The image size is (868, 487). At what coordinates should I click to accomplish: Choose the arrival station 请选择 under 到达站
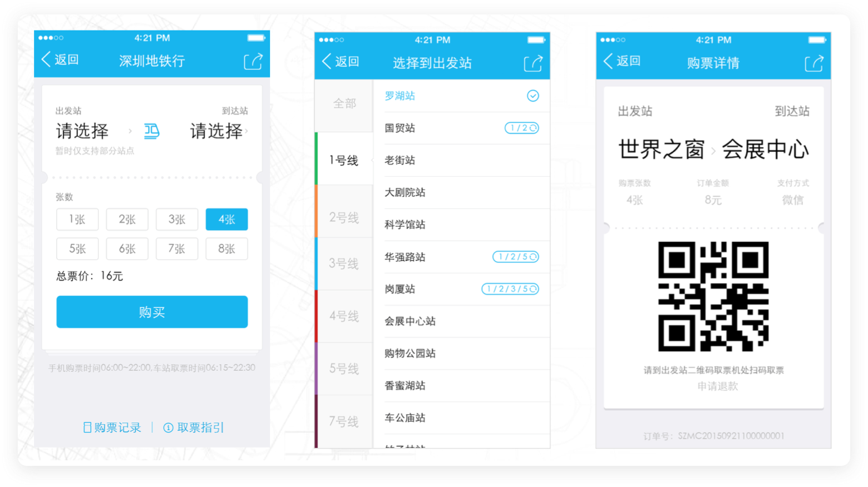pyautogui.click(x=216, y=131)
